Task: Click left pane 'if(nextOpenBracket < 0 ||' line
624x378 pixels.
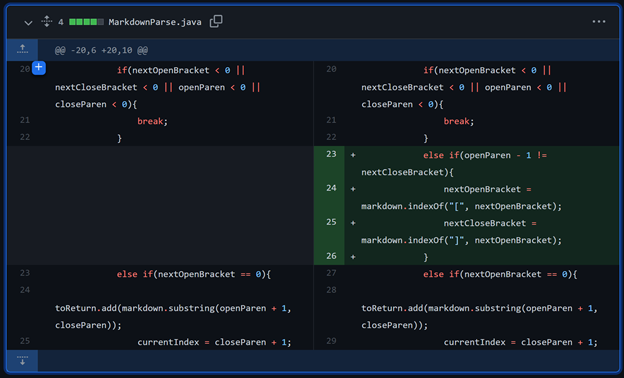Action: (x=181, y=70)
